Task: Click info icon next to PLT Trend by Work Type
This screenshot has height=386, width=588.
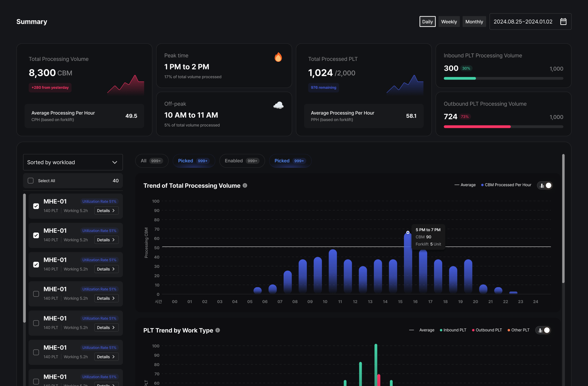Action: click(x=218, y=330)
